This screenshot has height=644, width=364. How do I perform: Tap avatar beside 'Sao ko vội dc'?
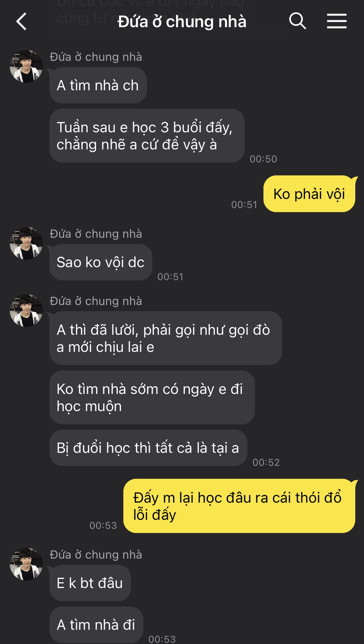click(26, 243)
